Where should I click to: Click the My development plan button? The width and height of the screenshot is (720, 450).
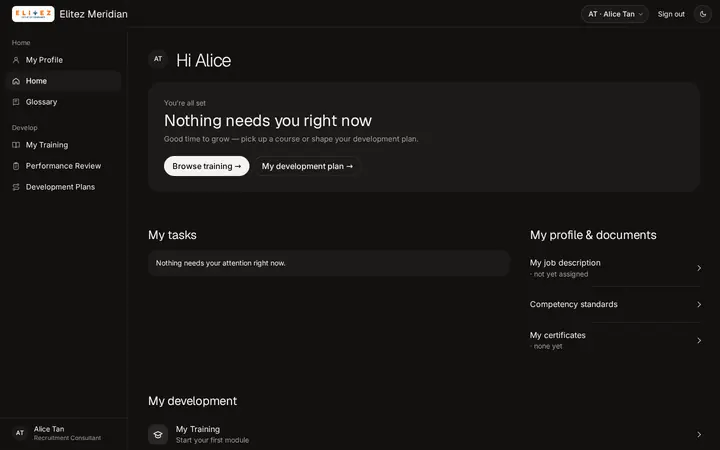point(307,166)
